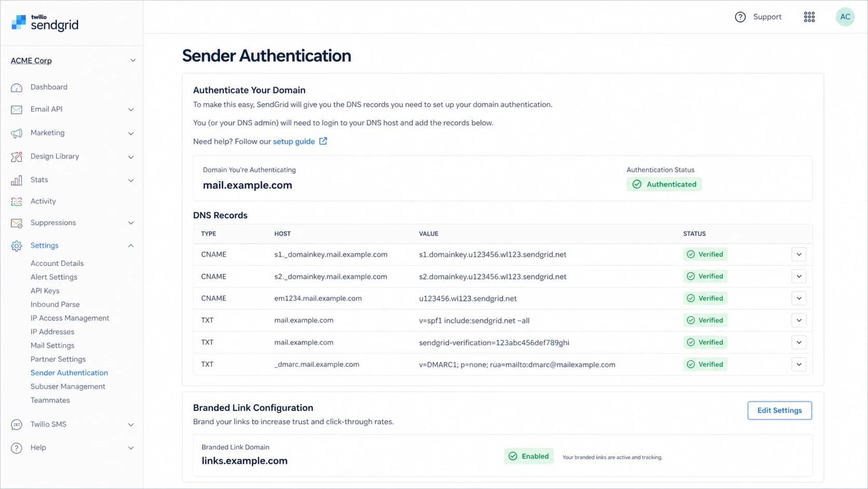Click the Enabled check icon for branded links
The image size is (868, 489).
[513, 456]
